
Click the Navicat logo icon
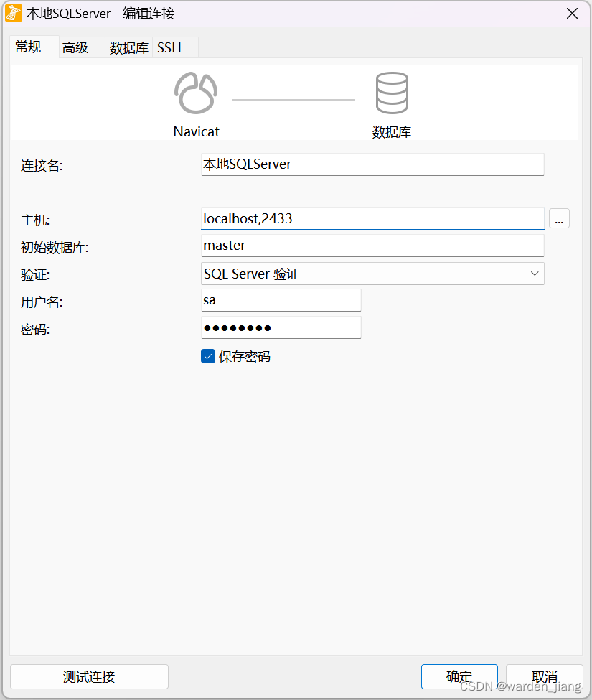click(195, 92)
